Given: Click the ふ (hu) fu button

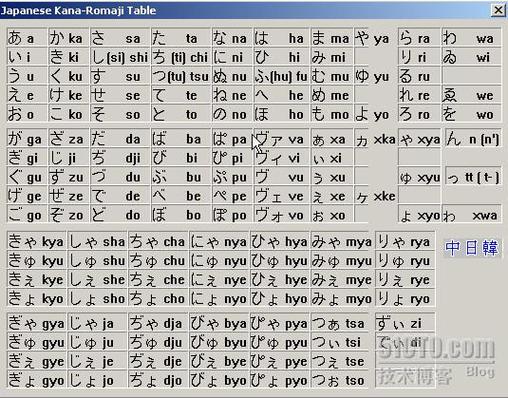Looking at the screenshot, I should [282, 76].
